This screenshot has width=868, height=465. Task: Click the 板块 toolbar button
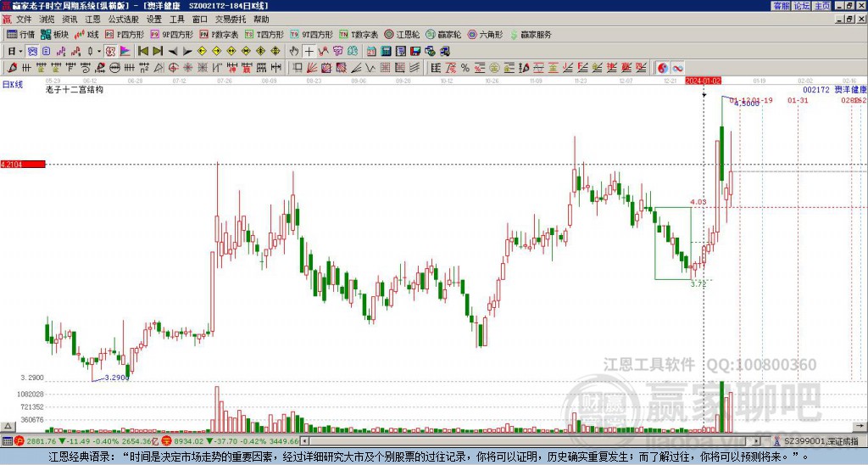click(x=55, y=34)
